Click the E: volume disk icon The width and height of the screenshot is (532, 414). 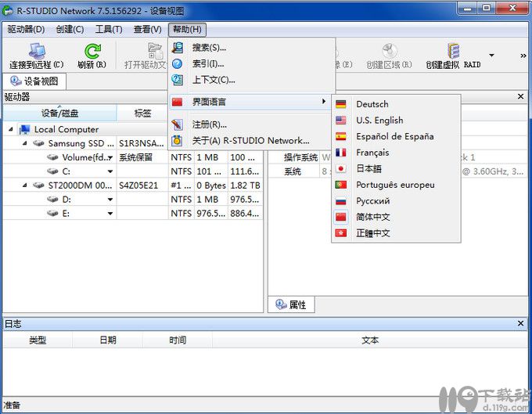tap(52, 213)
